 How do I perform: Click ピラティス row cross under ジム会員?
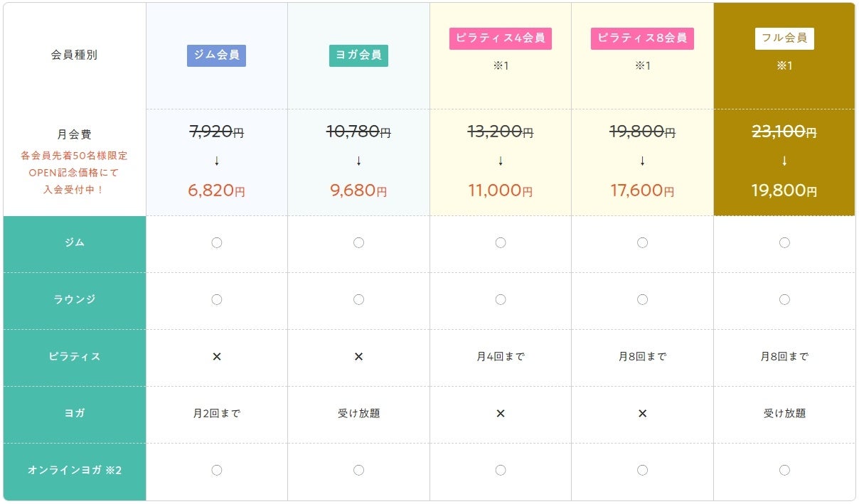(217, 357)
